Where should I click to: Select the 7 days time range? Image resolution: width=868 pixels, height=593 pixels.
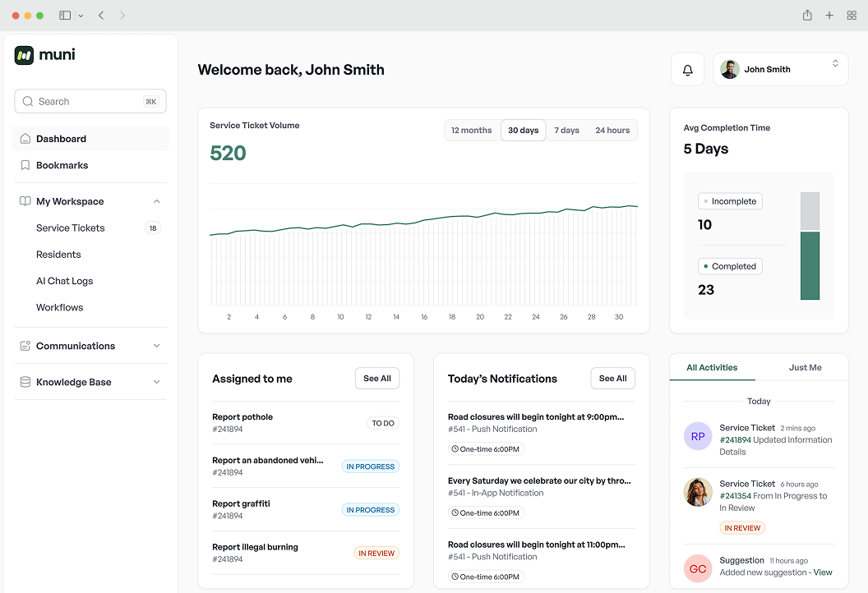tap(566, 130)
